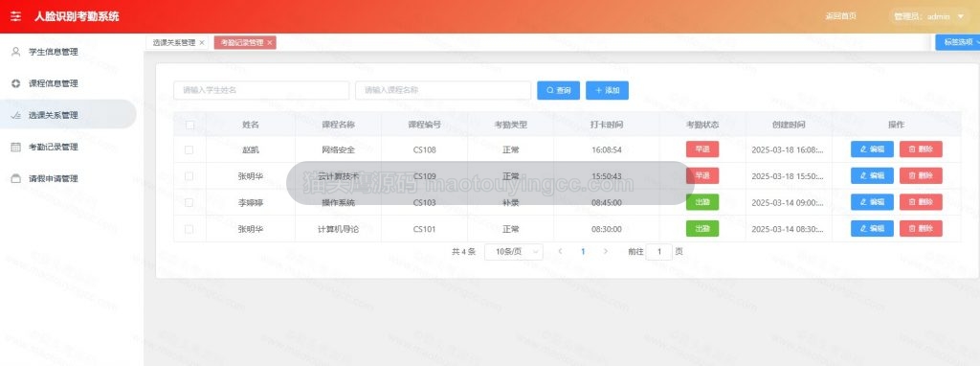Collapse sidebar via the top-left menu toggle icon

coord(15,16)
